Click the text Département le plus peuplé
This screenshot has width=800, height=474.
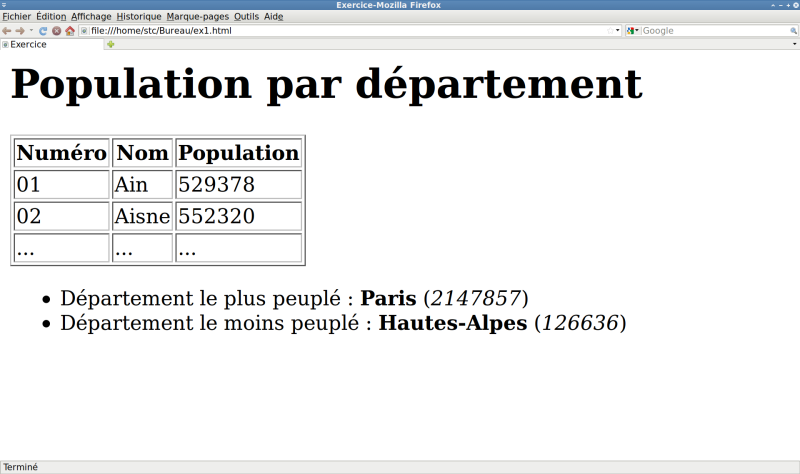pos(200,299)
